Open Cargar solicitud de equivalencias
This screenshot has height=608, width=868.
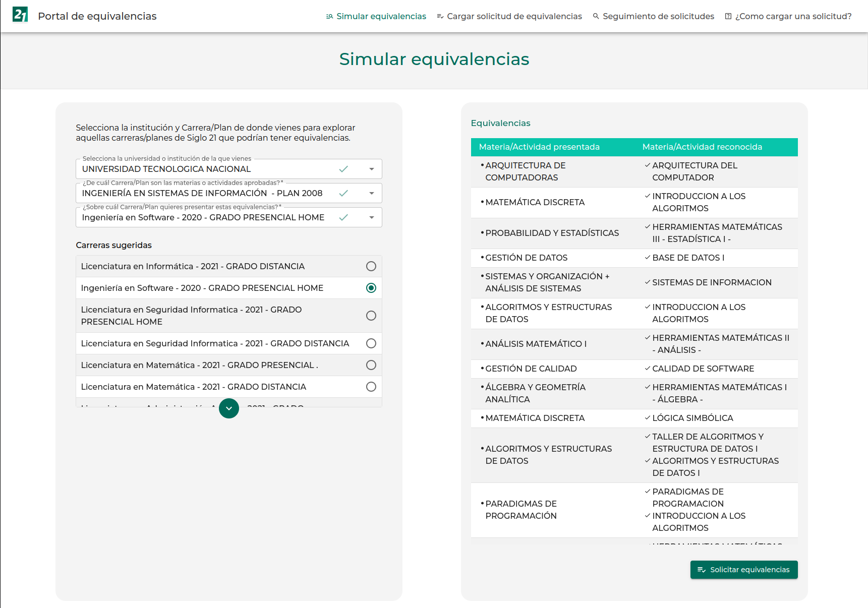(x=509, y=16)
